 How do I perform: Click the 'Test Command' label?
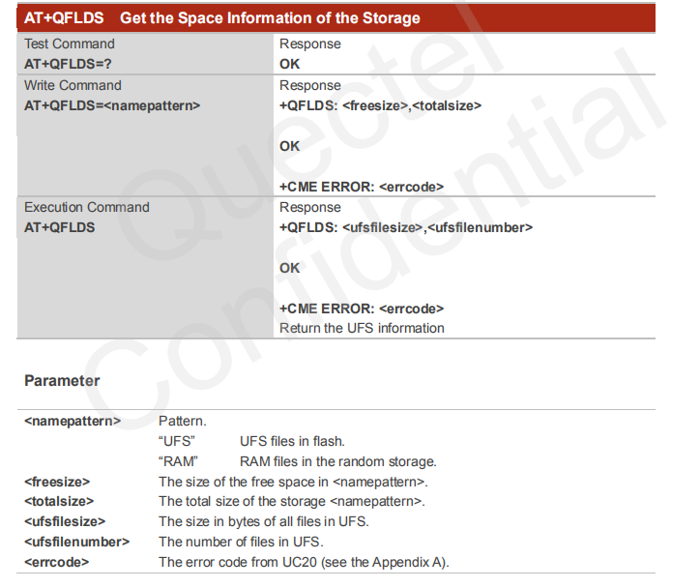pyautogui.click(x=69, y=44)
